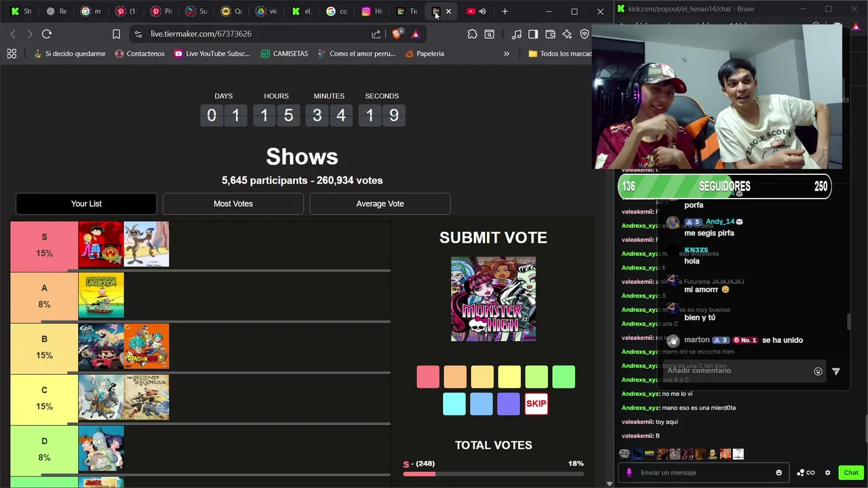
Task: Switch to the Instagram tab
Action: click(x=373, y=12)
